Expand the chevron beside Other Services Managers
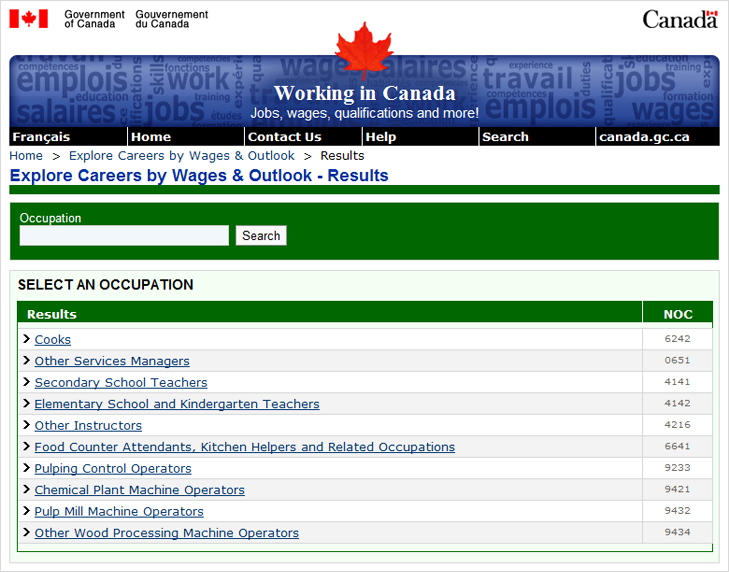 [27, 360]
